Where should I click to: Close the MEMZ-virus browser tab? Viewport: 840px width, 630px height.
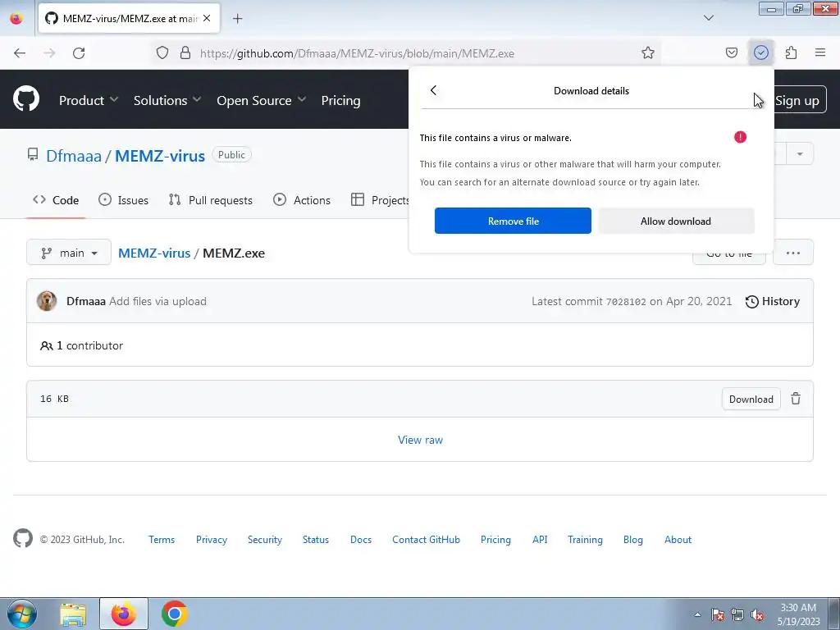point(207,18)
